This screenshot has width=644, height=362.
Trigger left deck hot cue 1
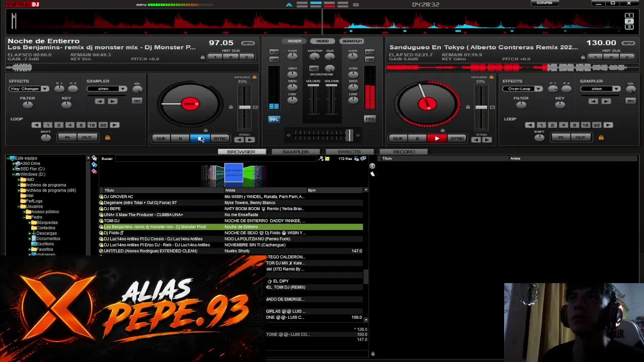(215, 57)
